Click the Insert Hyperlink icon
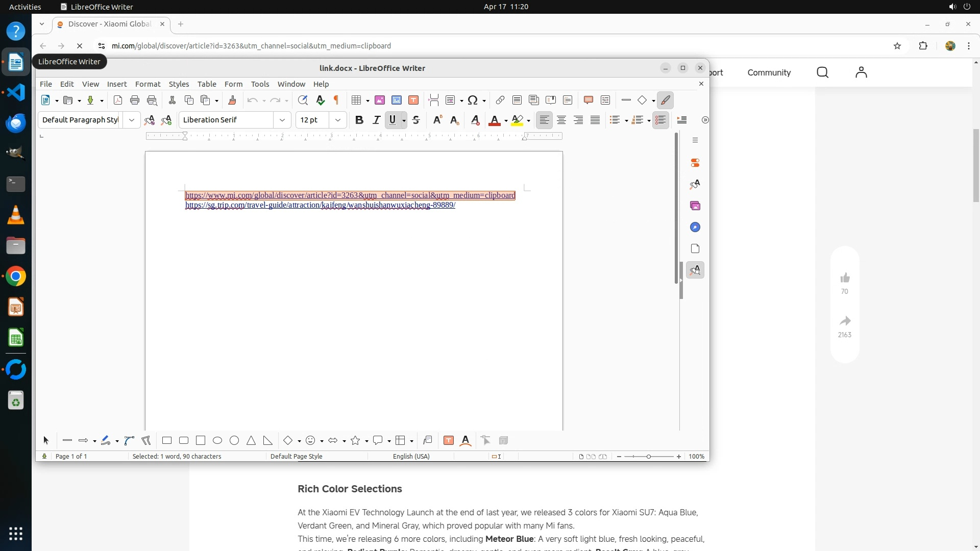980x551 pixels. coord(500,101)
